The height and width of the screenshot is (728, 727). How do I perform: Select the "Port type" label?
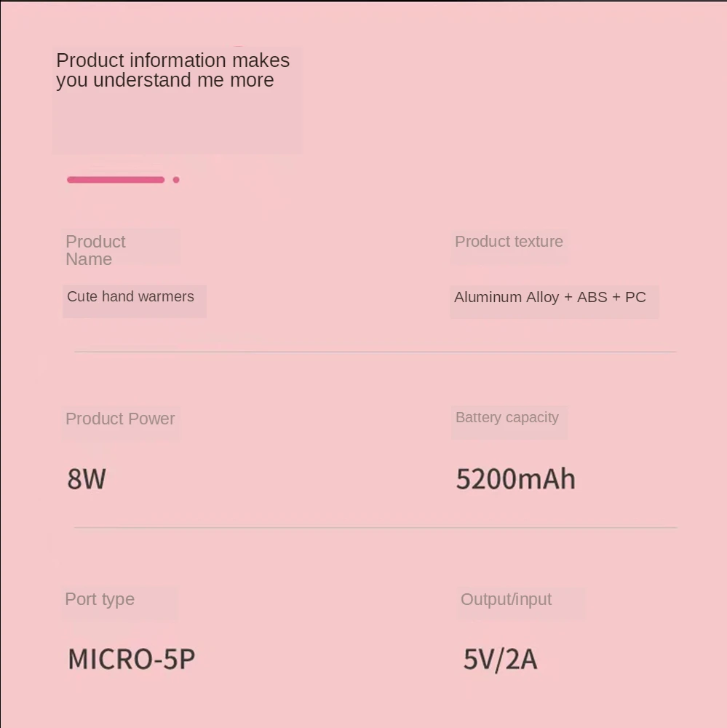coord(100,599)
